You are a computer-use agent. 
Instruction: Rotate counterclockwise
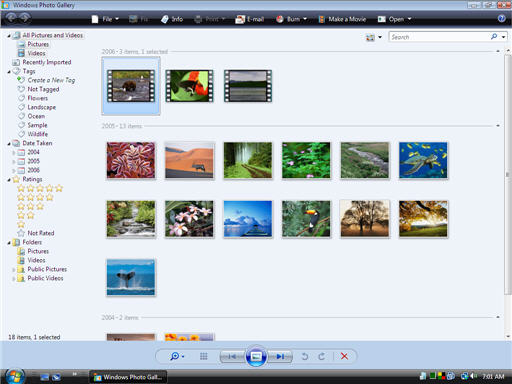pyautogui.click(x=305, y=356)
